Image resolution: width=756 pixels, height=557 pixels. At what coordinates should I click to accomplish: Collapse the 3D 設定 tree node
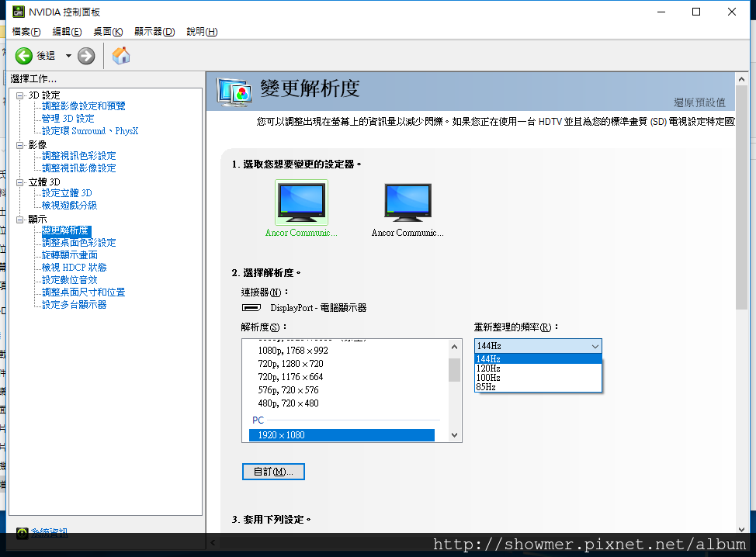(x=19, y=95)
